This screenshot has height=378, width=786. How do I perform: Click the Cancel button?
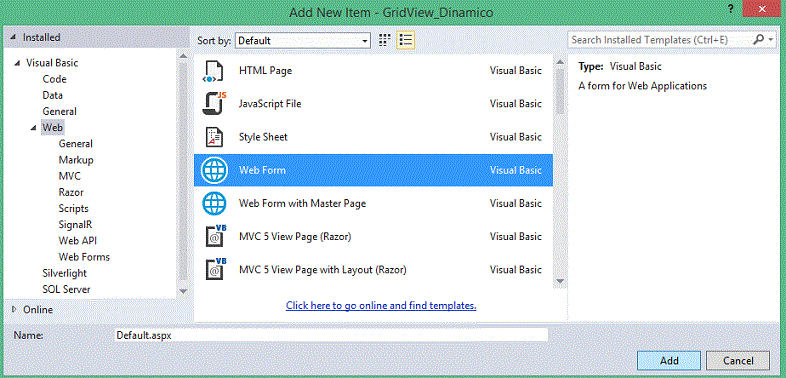[x=738, y=360]
